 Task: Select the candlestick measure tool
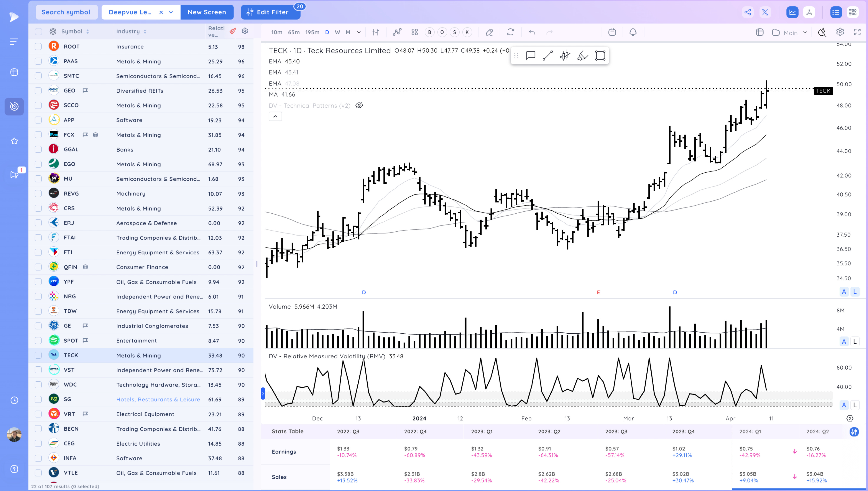click(x=565, y=55)
